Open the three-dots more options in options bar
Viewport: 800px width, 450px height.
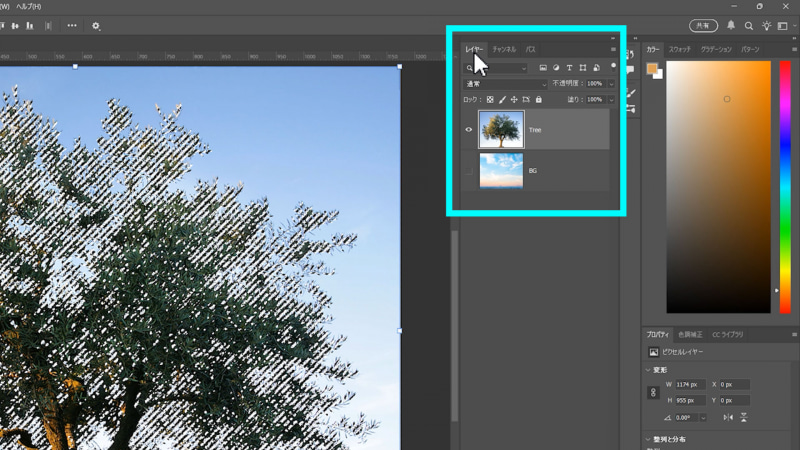pos(72,26)
